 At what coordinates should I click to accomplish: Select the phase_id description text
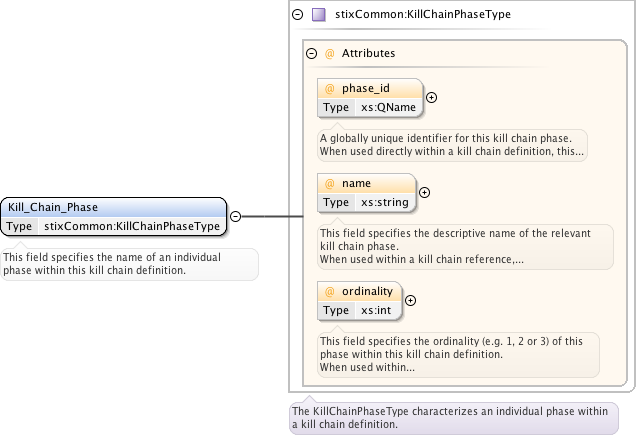coord(452,145)
